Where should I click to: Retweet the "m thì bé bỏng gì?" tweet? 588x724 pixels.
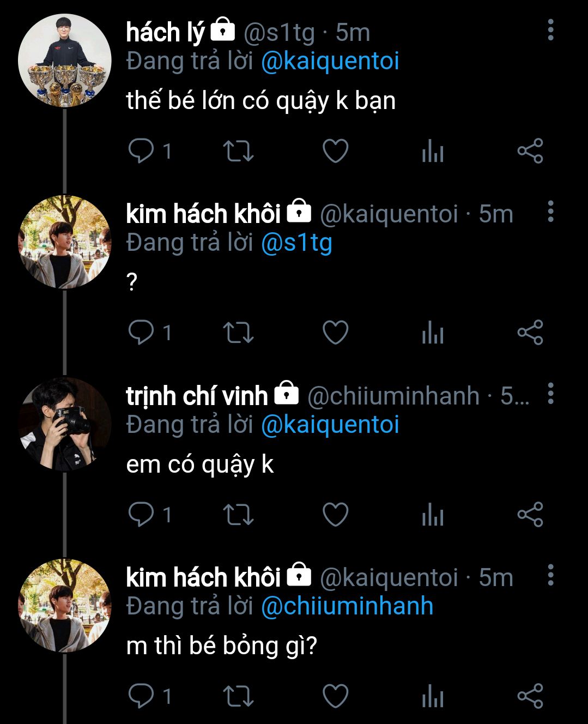point(238,696)
